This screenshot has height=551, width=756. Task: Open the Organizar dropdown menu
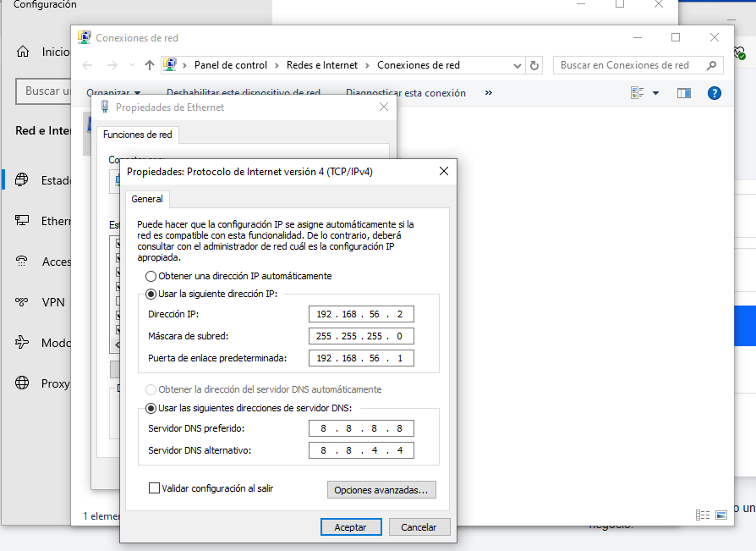coord(113,93)
